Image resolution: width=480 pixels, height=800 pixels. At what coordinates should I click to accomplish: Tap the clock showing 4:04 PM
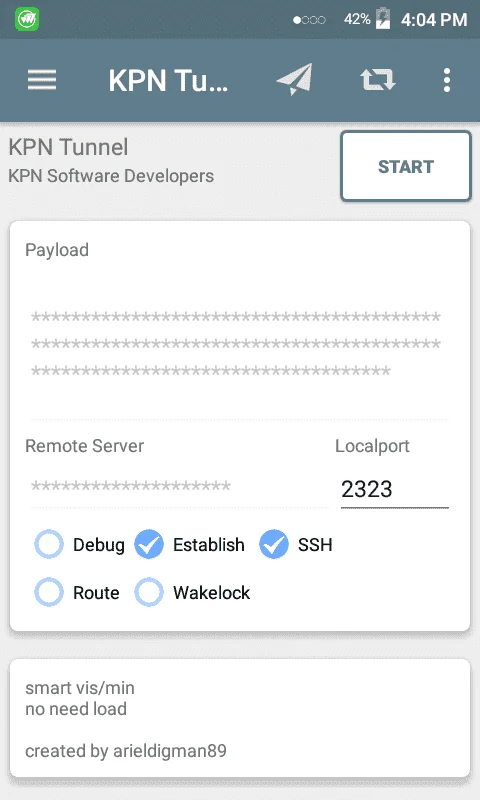click(434, 20)
